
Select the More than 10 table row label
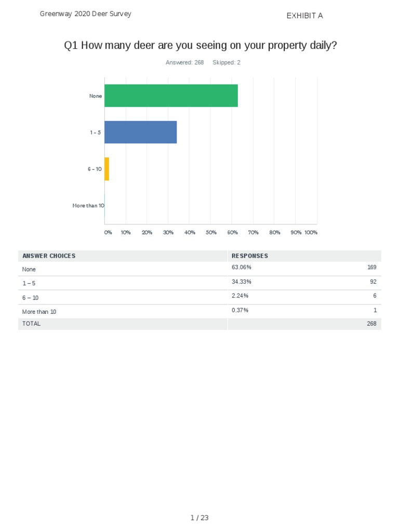39,312
